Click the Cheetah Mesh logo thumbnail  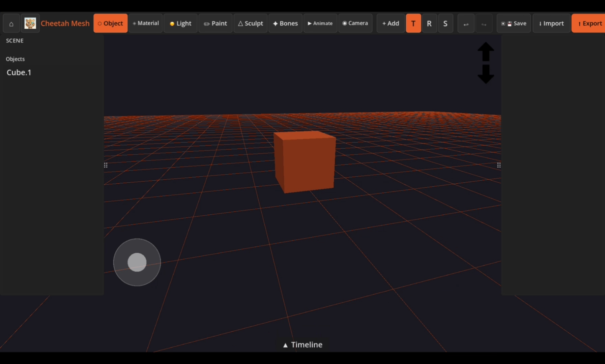click(x=30, y=24)
